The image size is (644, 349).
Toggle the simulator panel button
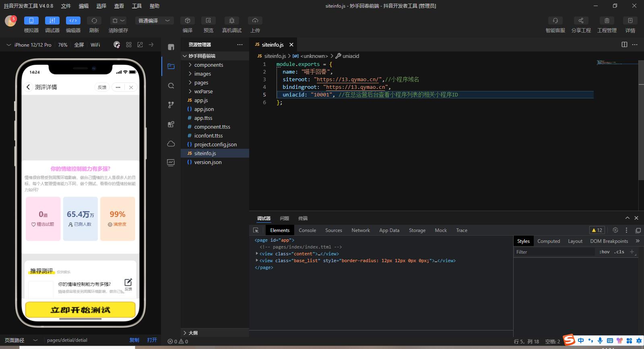31,21
